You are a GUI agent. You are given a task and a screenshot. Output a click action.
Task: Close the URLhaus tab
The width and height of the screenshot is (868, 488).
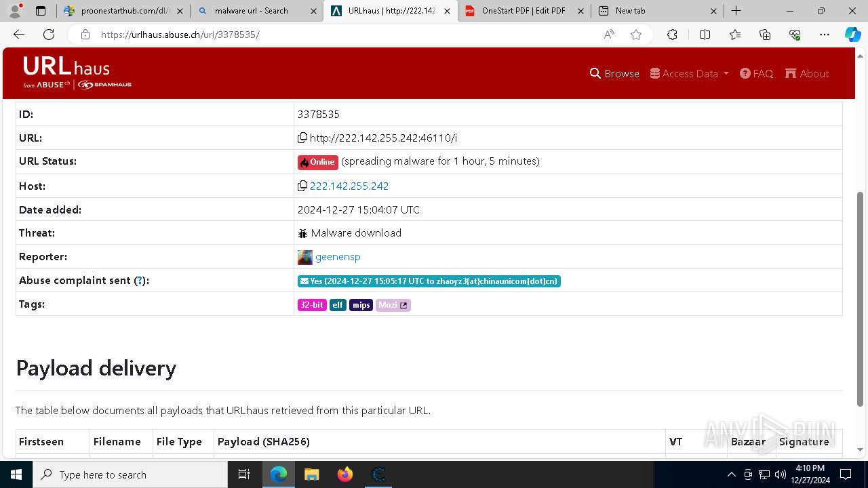click(x=447, y=11)
